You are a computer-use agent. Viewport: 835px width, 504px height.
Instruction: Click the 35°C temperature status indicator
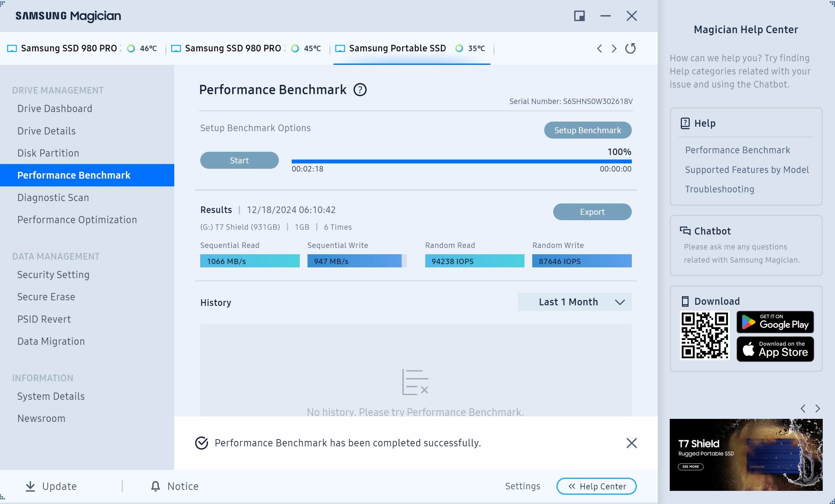(459, 48)
